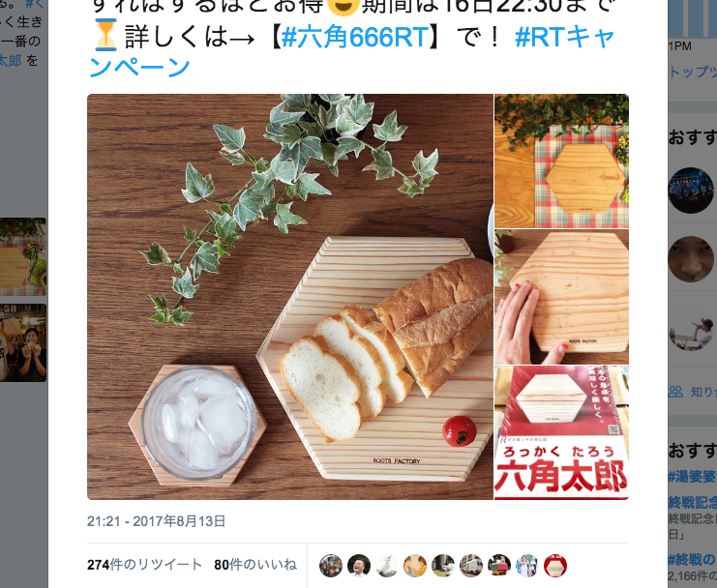717x588 pixels.
Task: Open the 六角太郎 package photo
Action: pos(561,432)
